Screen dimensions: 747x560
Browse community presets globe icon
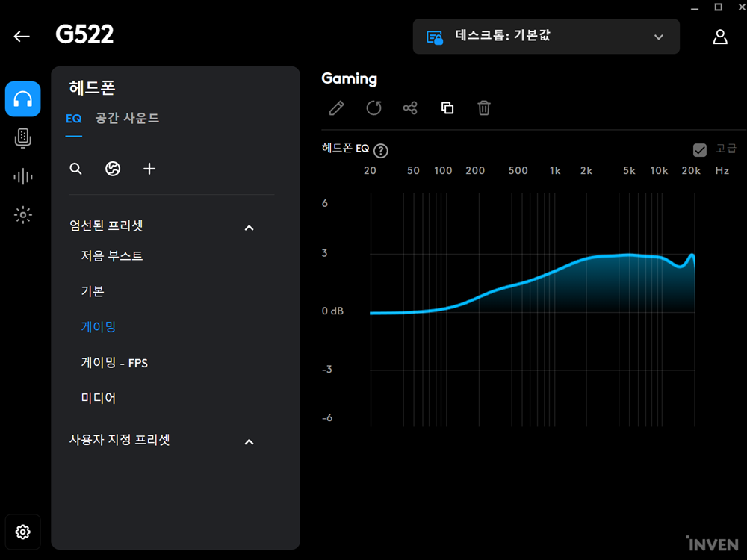[113, 169]
